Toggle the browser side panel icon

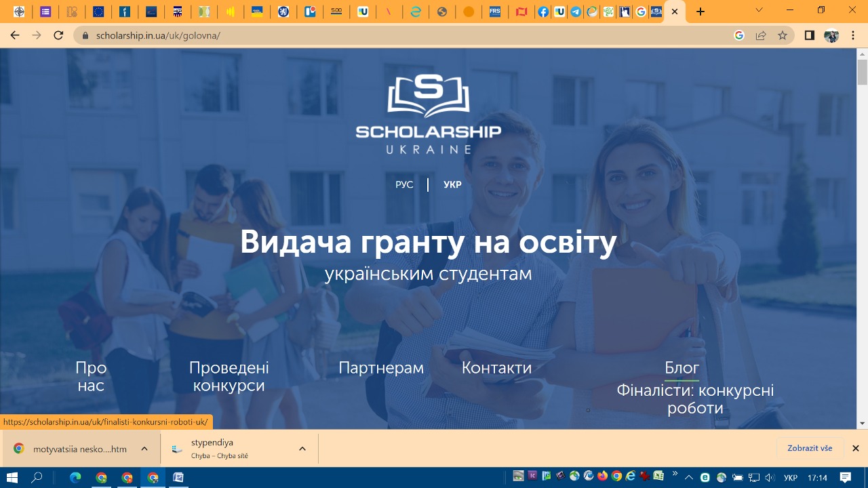(809, 35)
